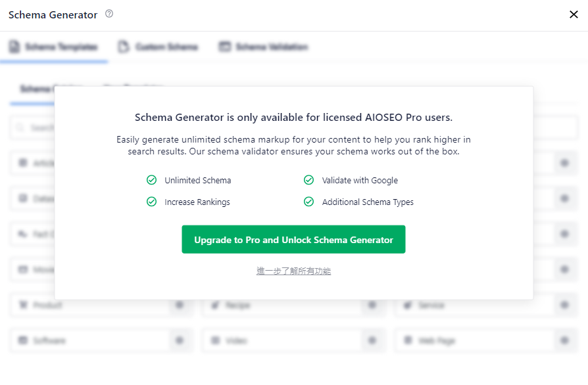This screenshot has height=385, width=588.
Task: Pick the Web Page schema template
Action: click(475, 340)
